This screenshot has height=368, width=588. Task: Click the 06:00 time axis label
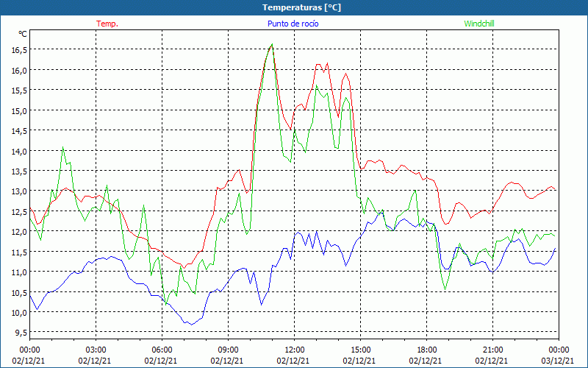click(162, 350)
